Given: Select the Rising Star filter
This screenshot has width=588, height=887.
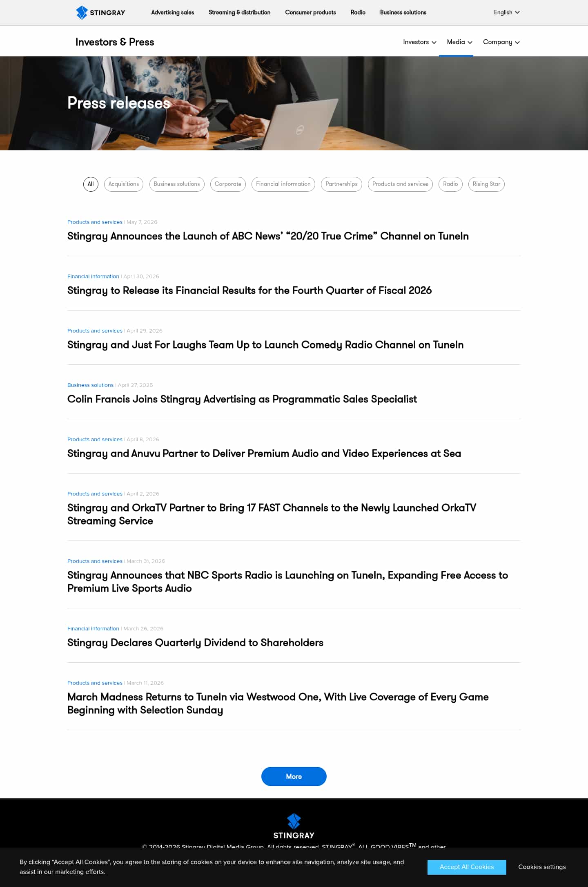Looking at the screenshot, I should (x=486, y=184).
